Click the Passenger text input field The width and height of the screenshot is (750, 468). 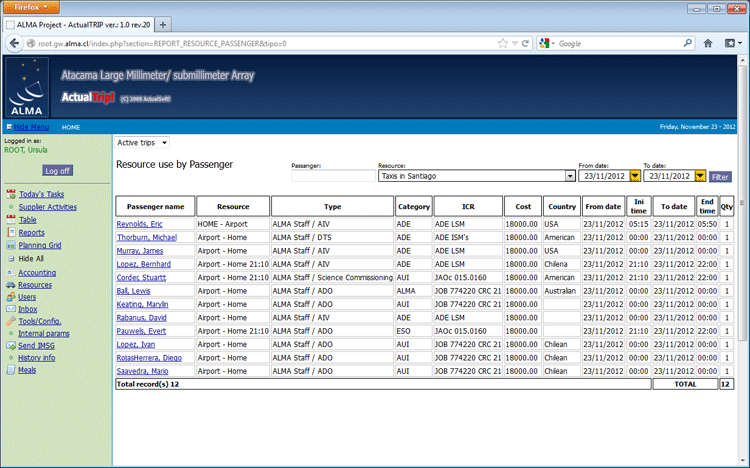(332, 176)
